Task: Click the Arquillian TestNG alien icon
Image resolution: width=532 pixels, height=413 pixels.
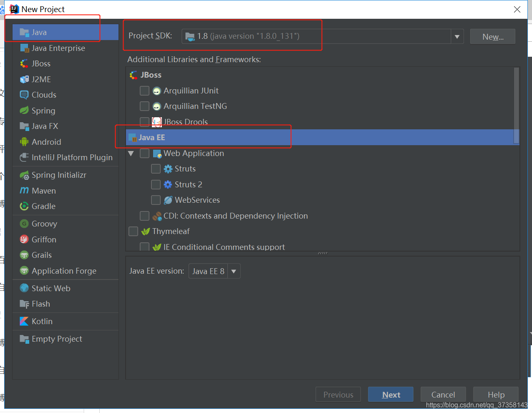Action: point(156,106)
